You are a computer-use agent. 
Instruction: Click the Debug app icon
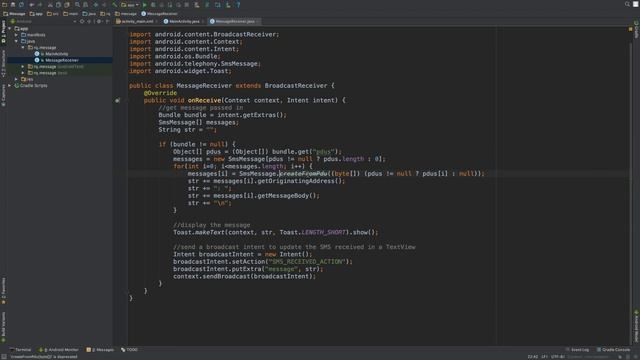click(x=153, y=5)
